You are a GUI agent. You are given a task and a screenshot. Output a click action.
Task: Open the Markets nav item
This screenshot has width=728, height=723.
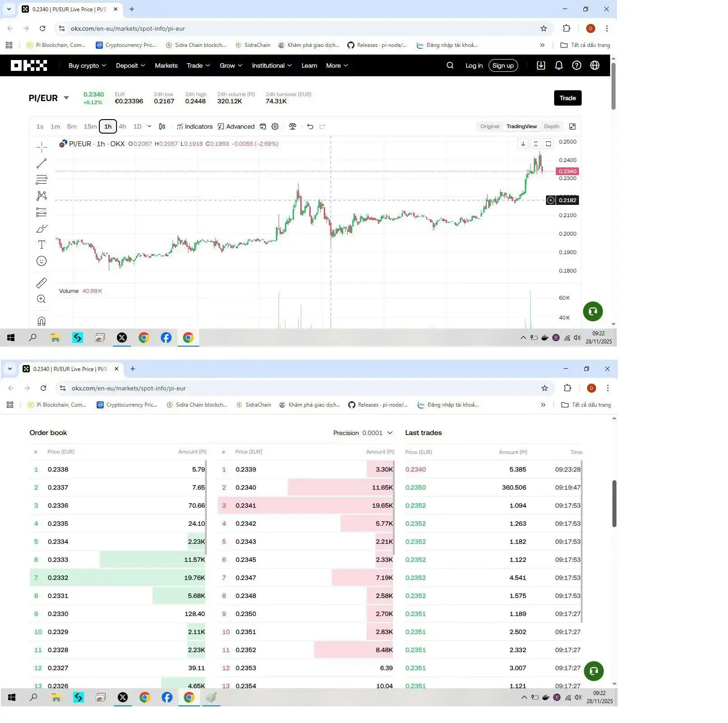click(166, 66)
